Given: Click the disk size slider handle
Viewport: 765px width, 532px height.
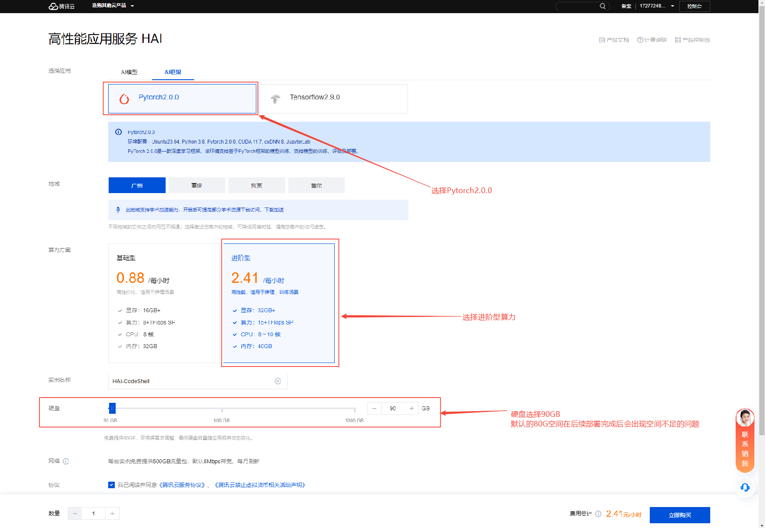Looking at the screenshot, I should point(112,409).
